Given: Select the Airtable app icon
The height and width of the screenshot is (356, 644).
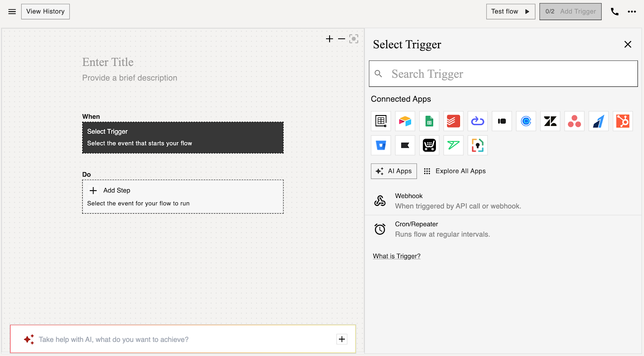Looking at the screenshot, I should click(x=405, y=121).
